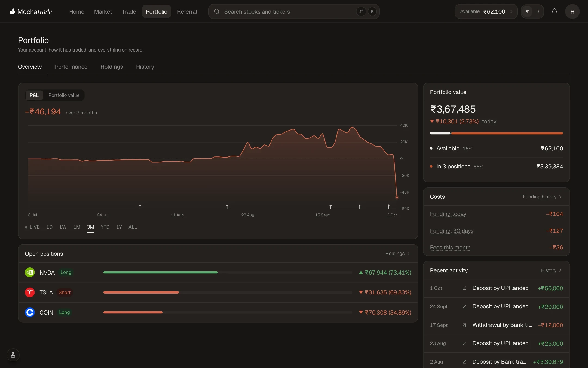Image resolution: width=588 pixels, height=368 pixels.
Task: Go to the Referral page
Action: 187,11
